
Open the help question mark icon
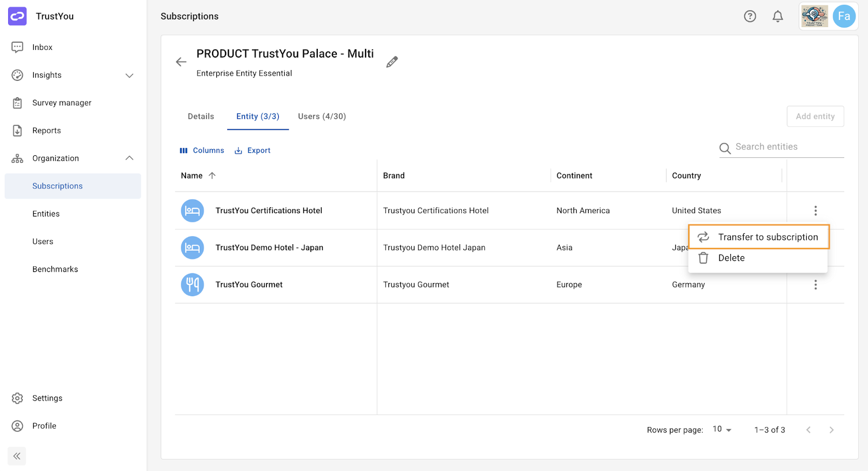(750, 16)
